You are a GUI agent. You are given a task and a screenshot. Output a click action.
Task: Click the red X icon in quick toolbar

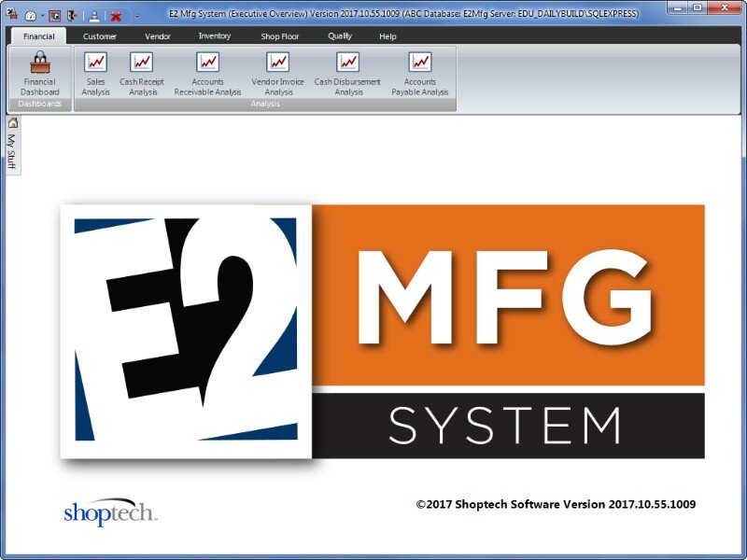(116, 16)
